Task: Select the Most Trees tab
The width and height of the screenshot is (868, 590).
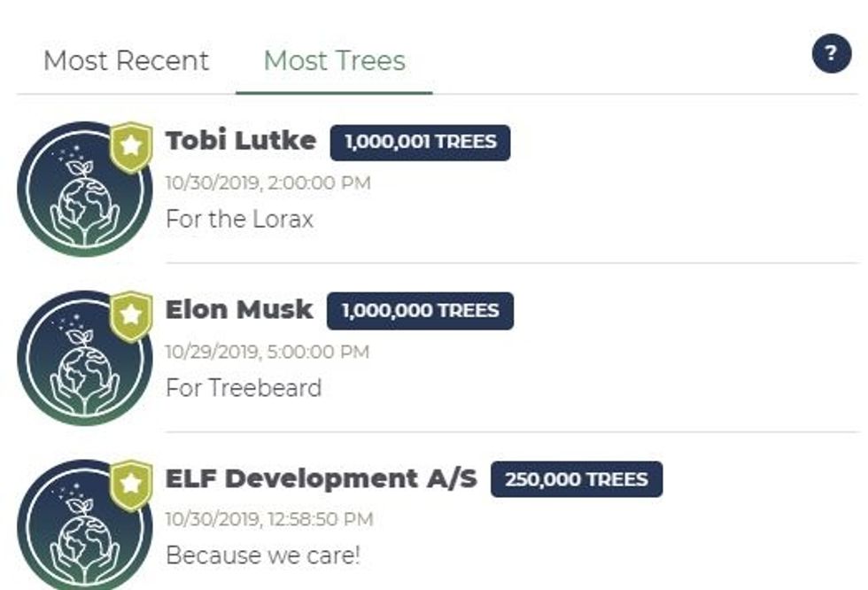Action: [334, 60]
